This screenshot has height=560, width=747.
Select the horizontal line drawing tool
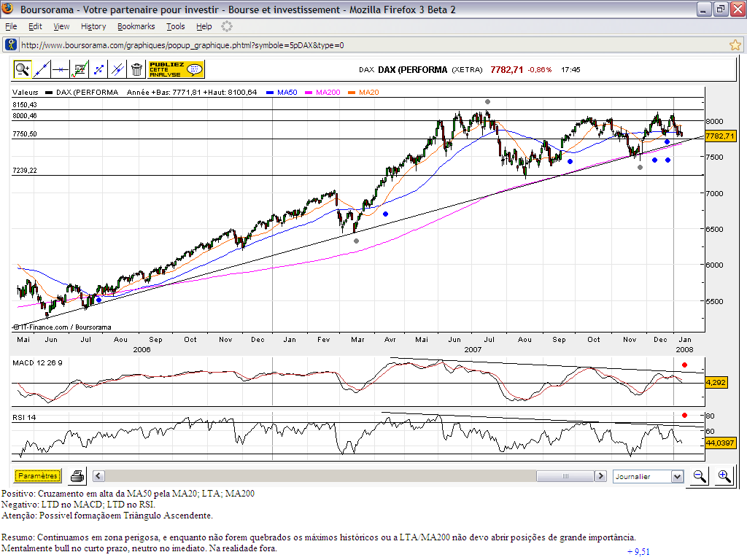click(x=61, y=69)
